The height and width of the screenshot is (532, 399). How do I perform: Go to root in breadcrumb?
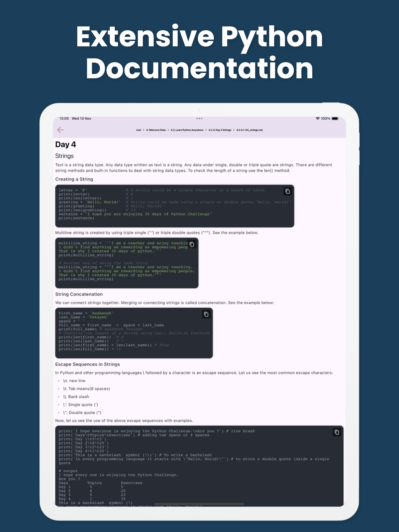[x=139, y=130]
